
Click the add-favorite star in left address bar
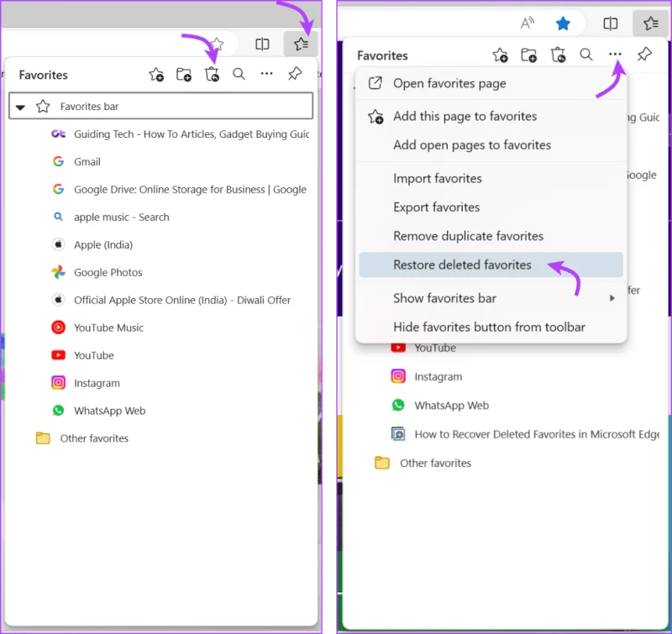click(218, 44)
